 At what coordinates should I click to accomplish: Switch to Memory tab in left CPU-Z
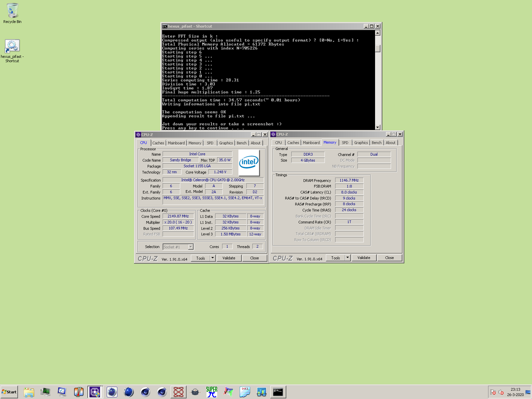[195, 143]
